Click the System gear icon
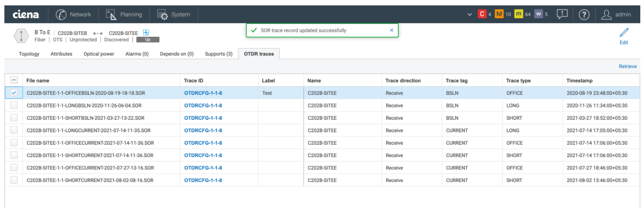 162,15
